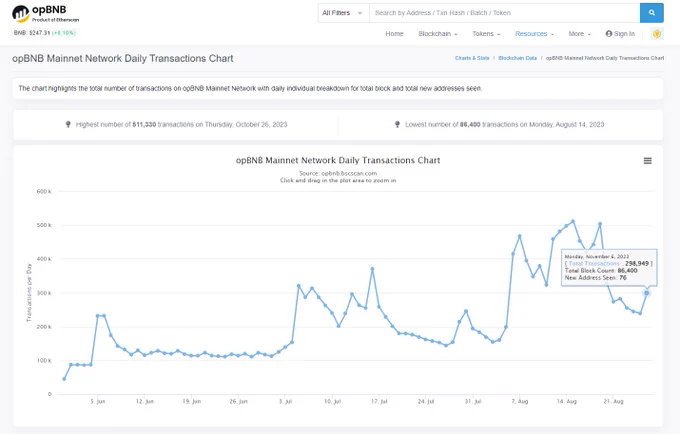Click the chart title text
680x434 pixels.
click(338, 160)
